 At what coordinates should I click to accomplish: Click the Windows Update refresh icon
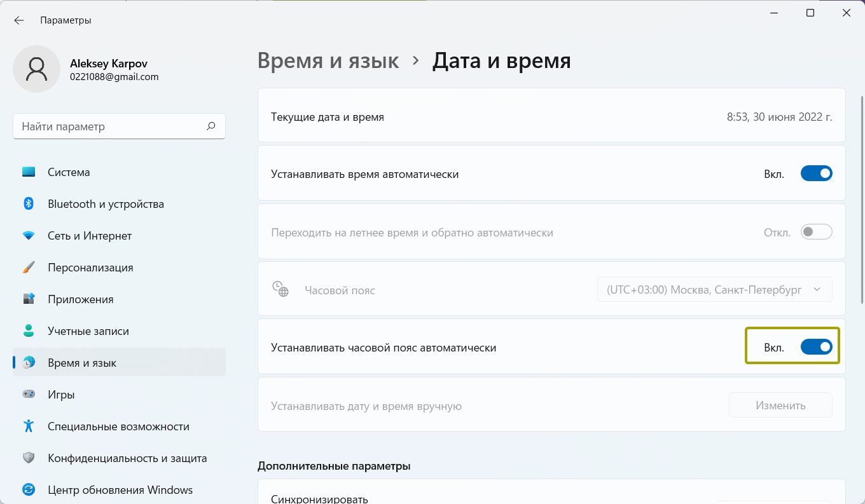click(29, 489)
